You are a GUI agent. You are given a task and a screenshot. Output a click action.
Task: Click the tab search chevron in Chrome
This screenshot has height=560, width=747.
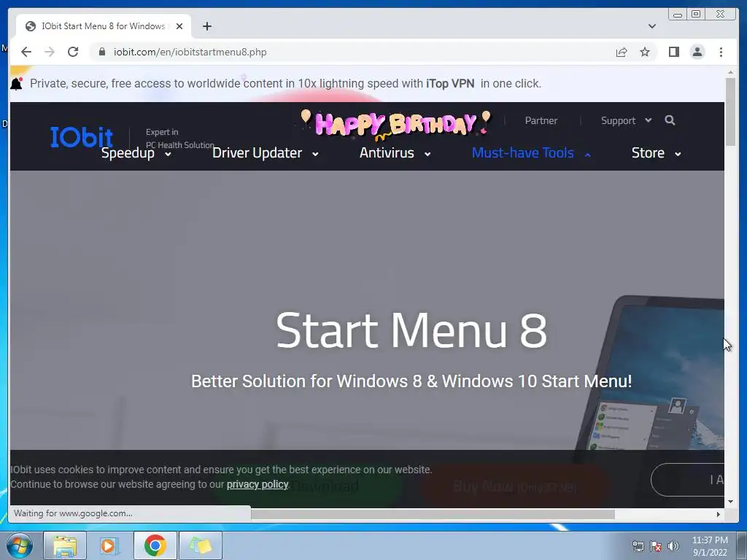[x=651, y=26]
